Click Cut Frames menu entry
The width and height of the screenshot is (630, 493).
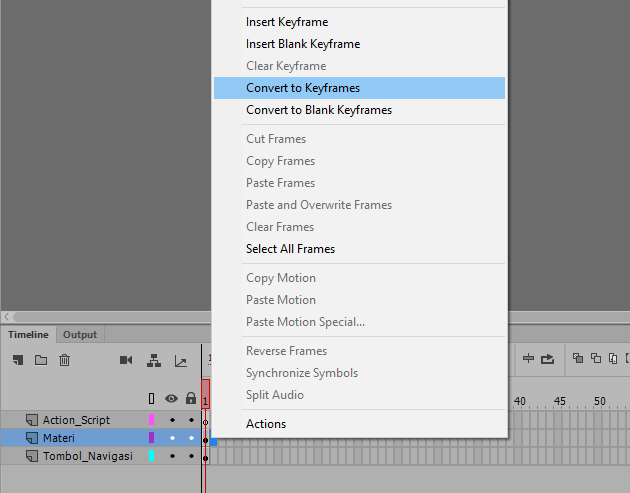359,139
